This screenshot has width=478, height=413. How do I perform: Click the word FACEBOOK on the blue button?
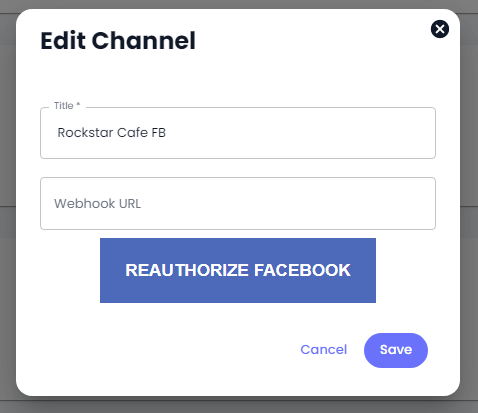tap(302, 270)
